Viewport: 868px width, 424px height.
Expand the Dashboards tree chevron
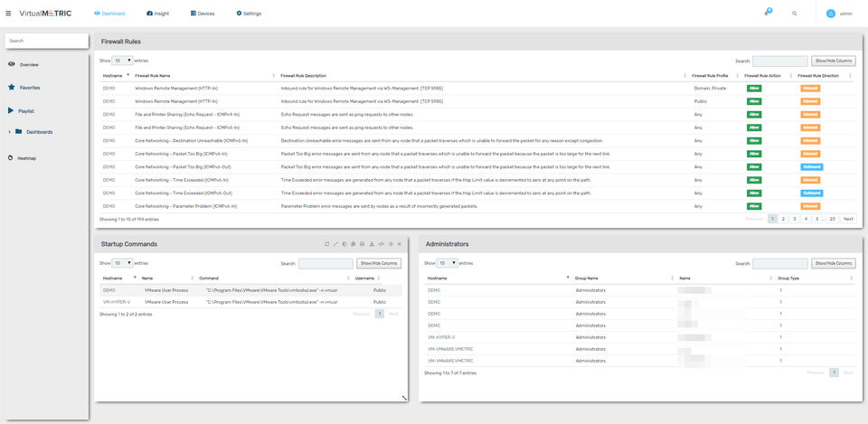pyautogui.click(x=10, y=132)
